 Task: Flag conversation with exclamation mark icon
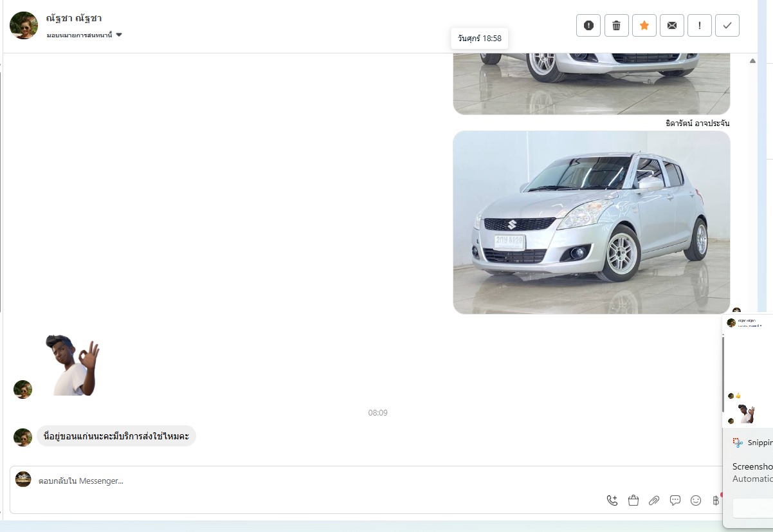[x=700, y=25]
